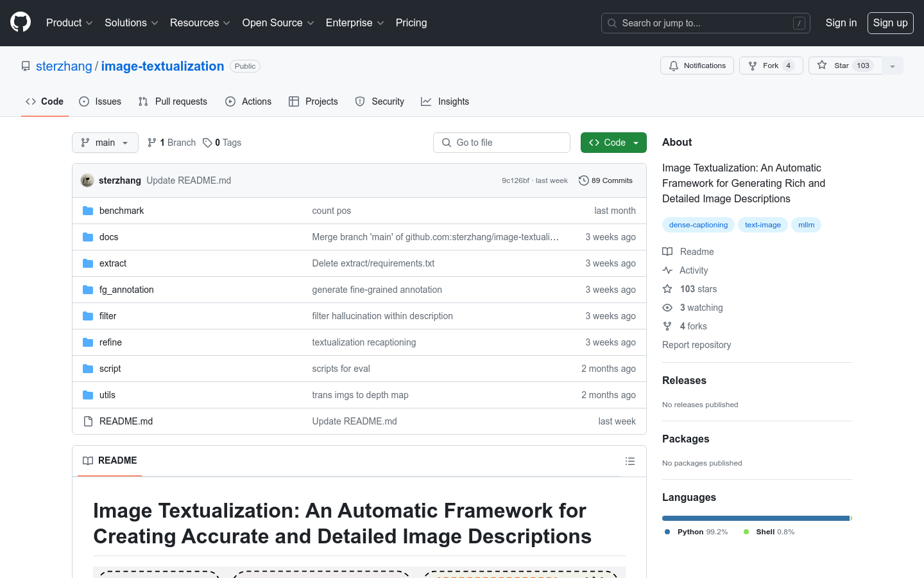Select the mllm topic tag
Screen dimensions: 924x578
coord(806,225)
